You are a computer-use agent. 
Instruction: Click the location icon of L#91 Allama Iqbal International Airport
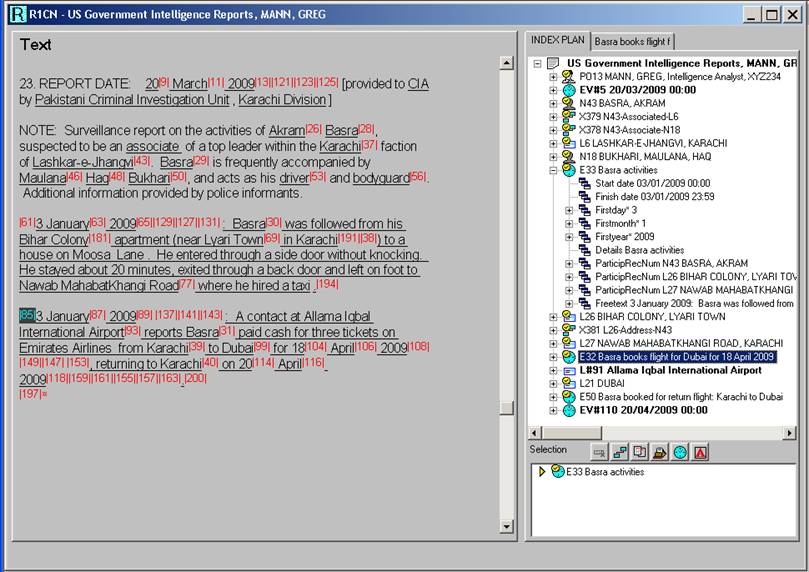click(x=569, y=370)
